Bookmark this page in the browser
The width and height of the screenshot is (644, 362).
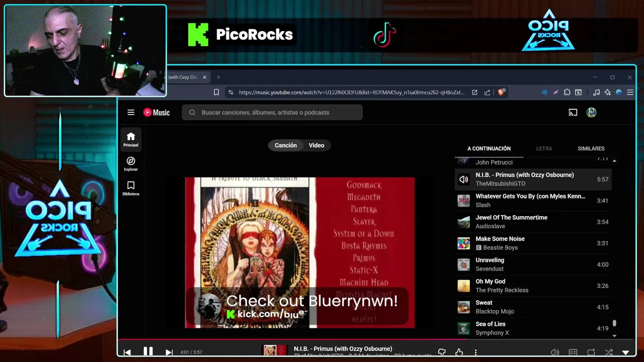tap(216, 93)
